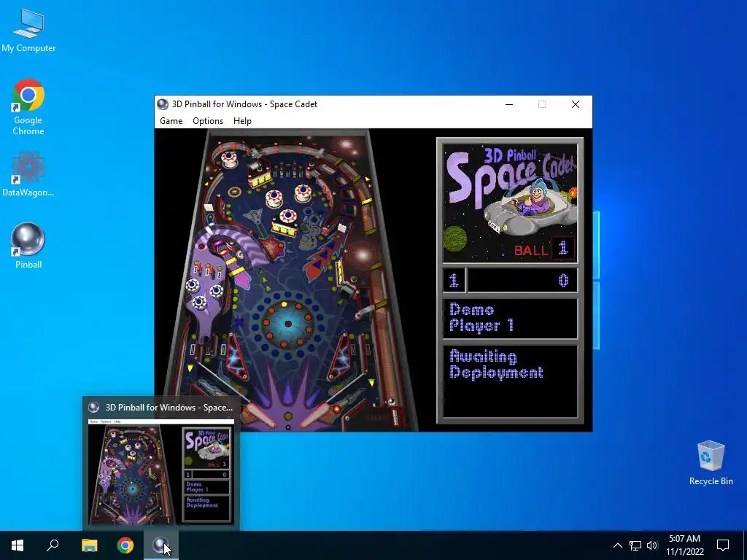Select the Google Chrome desktop shortcut

point(28,107)
